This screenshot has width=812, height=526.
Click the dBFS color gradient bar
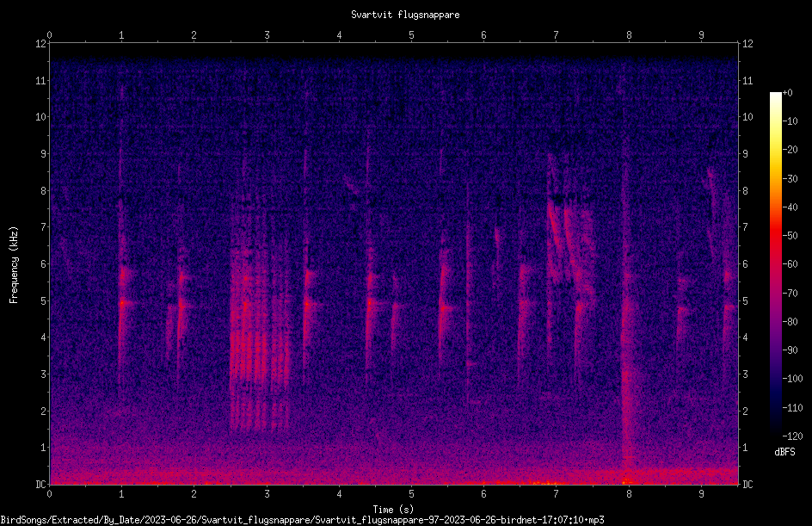click(x=775, y=264)
